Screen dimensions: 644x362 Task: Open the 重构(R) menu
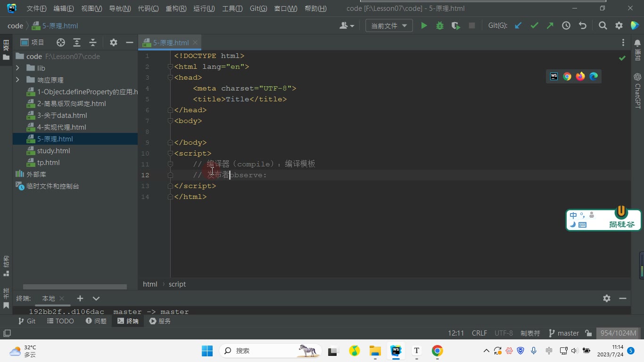pyautogui.click(x=176, y=8)
